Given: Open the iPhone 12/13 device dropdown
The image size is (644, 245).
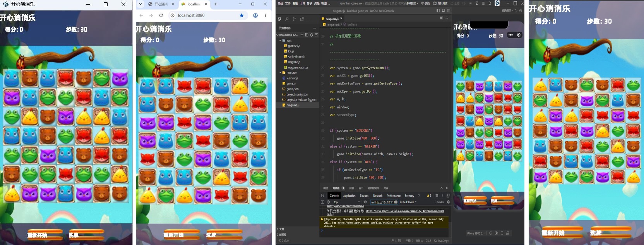Looking at the screenshot, I should pos(476,233).
